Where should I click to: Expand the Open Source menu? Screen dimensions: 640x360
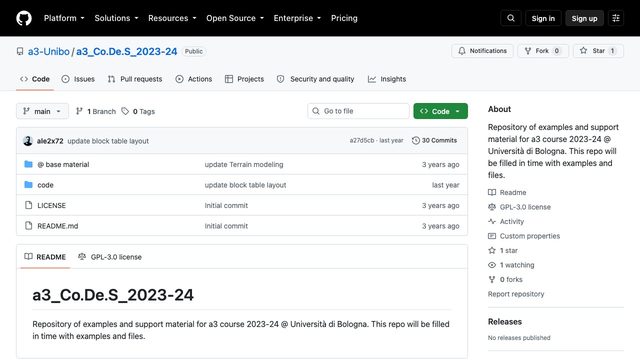[235, 18]
